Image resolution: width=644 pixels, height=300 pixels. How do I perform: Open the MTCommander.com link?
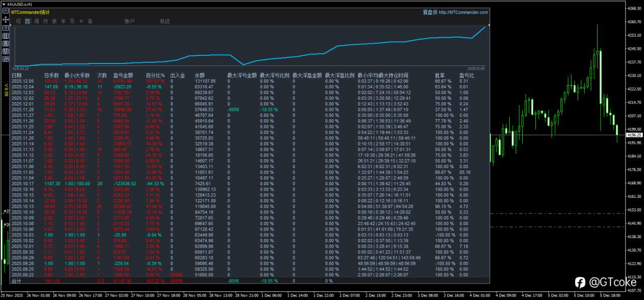(463, 12)
